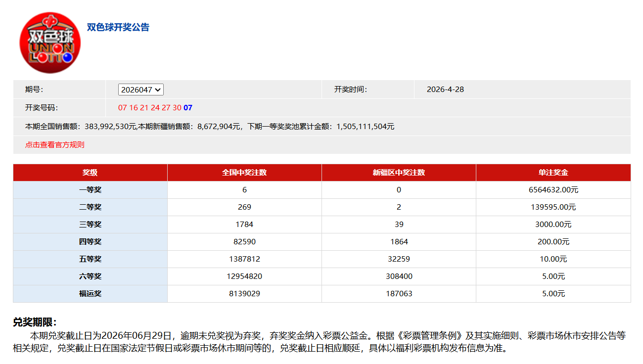
Task: Select the 三等奖 row label
Action: click(x=90, y=225)
